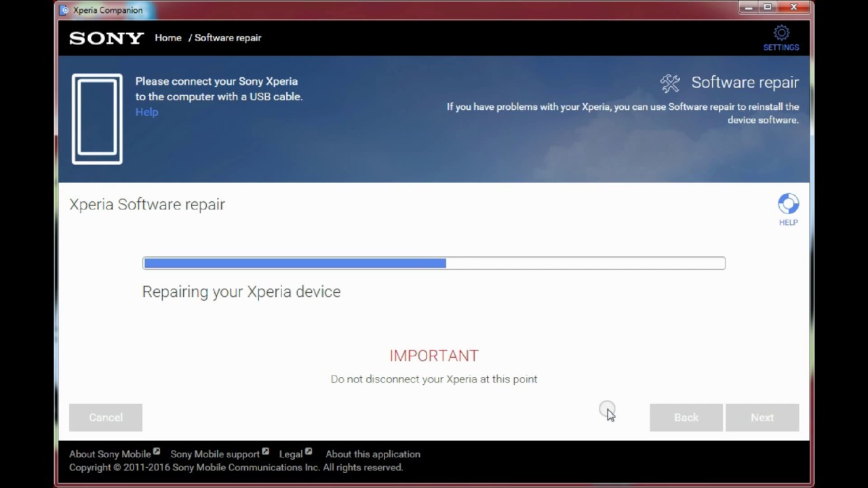Click the Help lifebuoy icon
The height and width of the screenshot is (488, 868).
(x=788, y=203)
